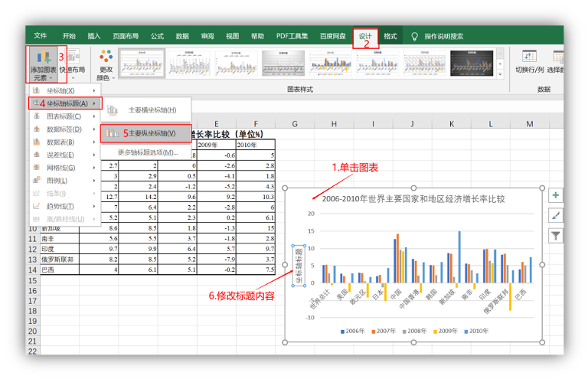The image size is (588, 379).
Task: Open 更多轴标题选项(M)... entry
Action: tap(147, 152)
